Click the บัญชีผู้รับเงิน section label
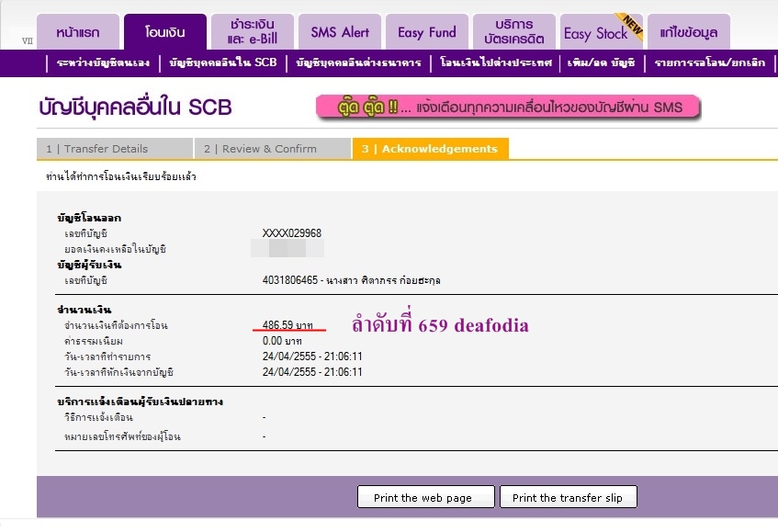The height and width of the screenshot is (532, 778). (89, 265)
